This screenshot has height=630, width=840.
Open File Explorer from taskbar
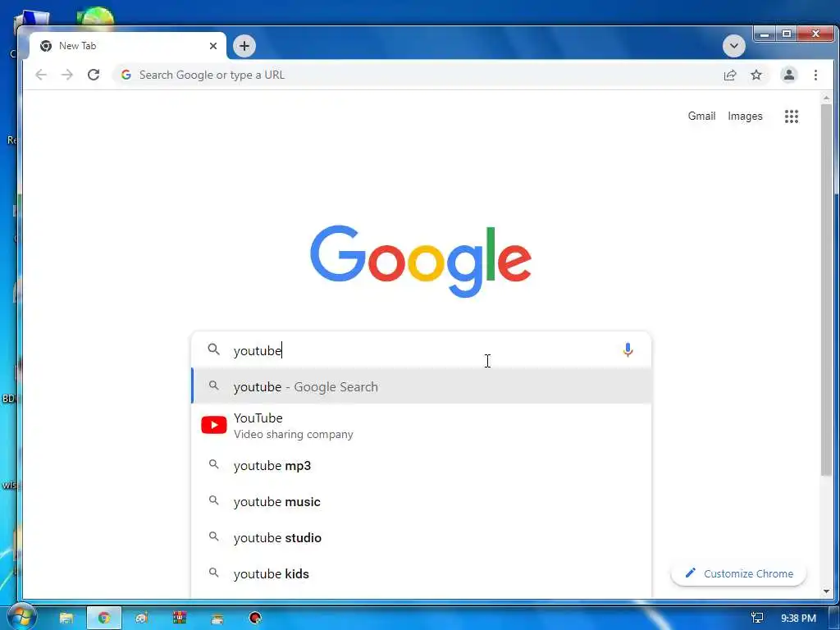click(x=66, y=619)
